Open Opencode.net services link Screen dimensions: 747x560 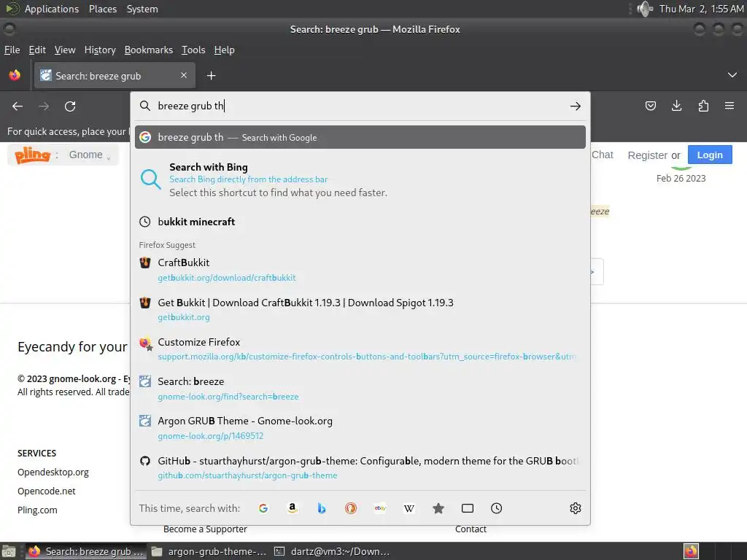click(x=47, y=491)
